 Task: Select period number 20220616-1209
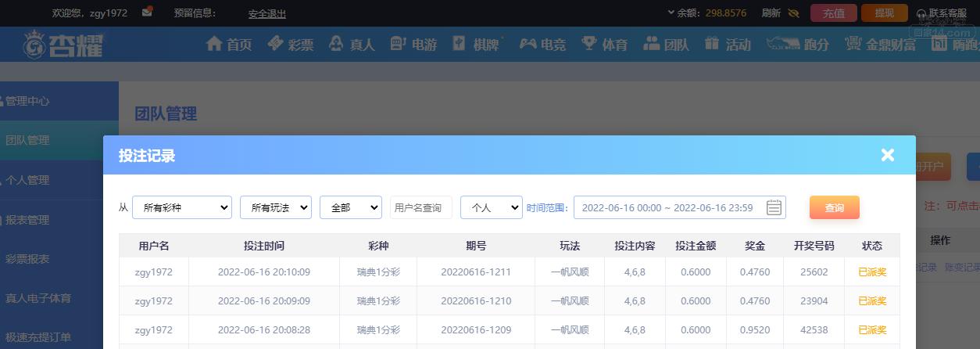[x=476, y=330]
